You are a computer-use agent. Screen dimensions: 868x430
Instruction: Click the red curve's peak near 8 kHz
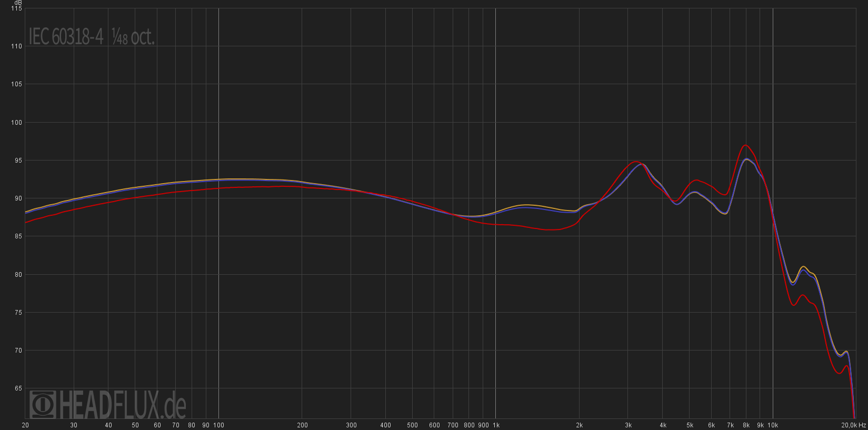(745, 145)
